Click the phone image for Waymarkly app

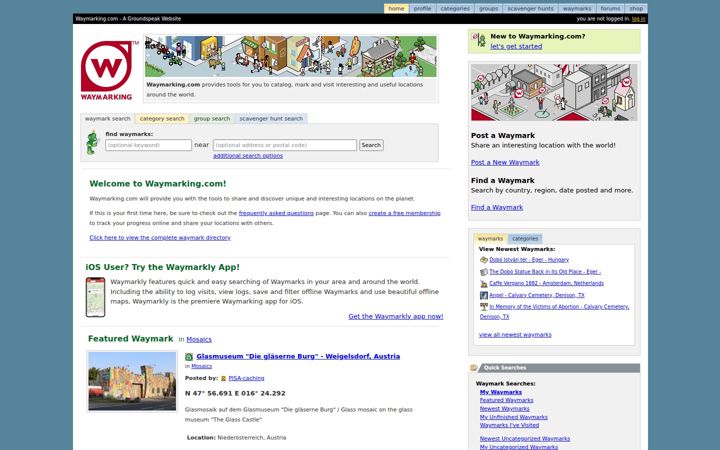point(96,297)
